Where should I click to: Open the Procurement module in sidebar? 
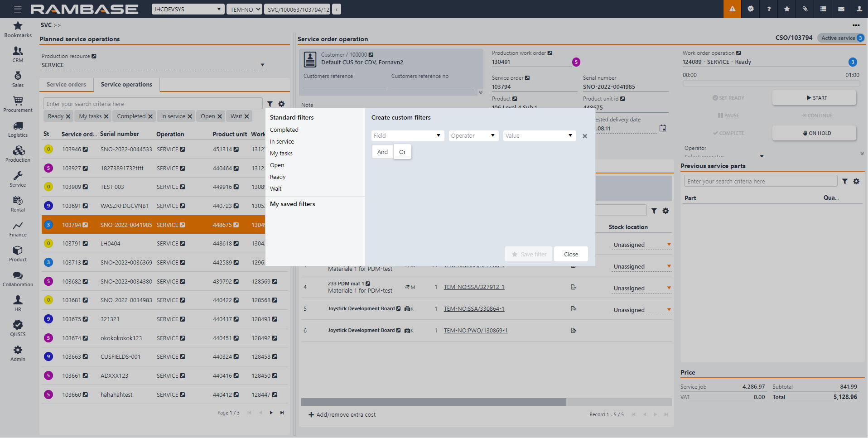(18, 104)
